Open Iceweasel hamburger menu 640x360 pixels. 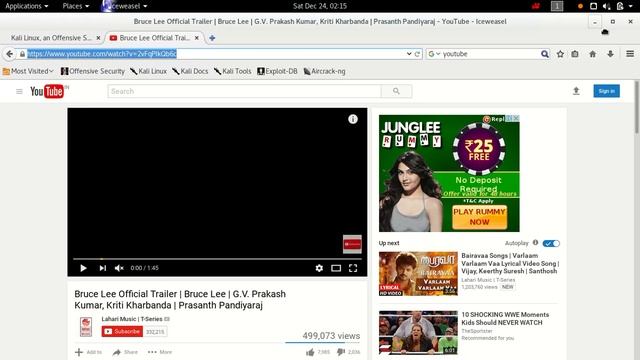pos(630,54)
